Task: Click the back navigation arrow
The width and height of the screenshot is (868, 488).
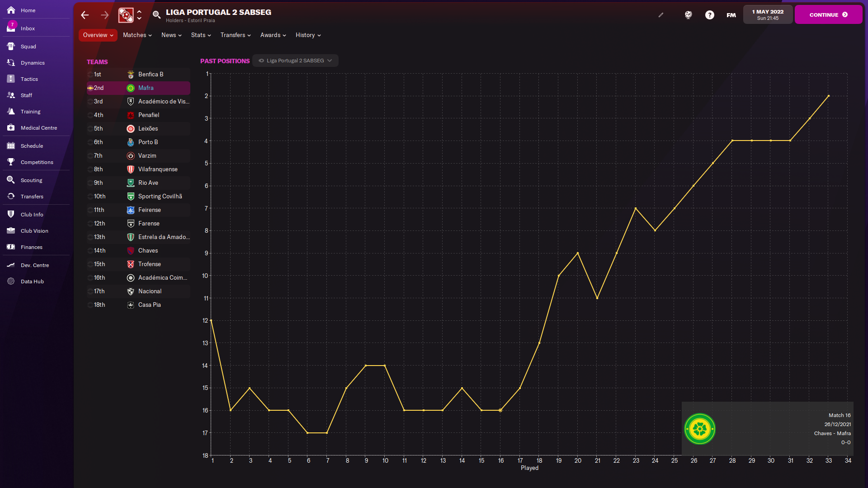Action: [x=85, y=15]
